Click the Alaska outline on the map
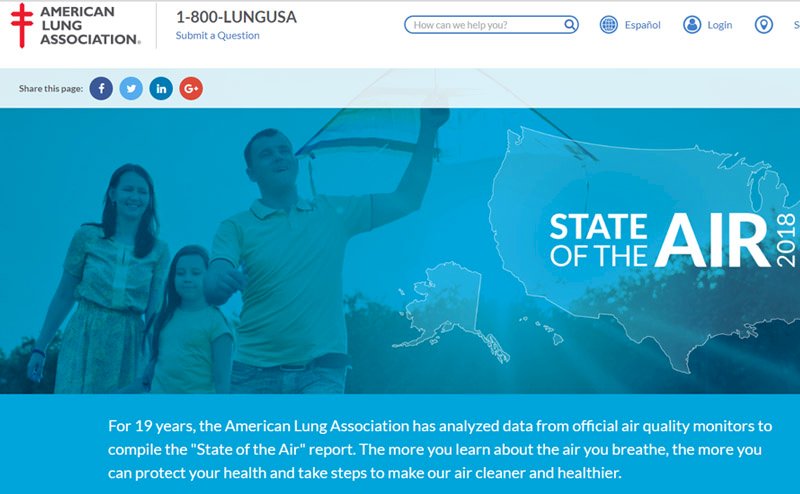 tap(449, 311)
